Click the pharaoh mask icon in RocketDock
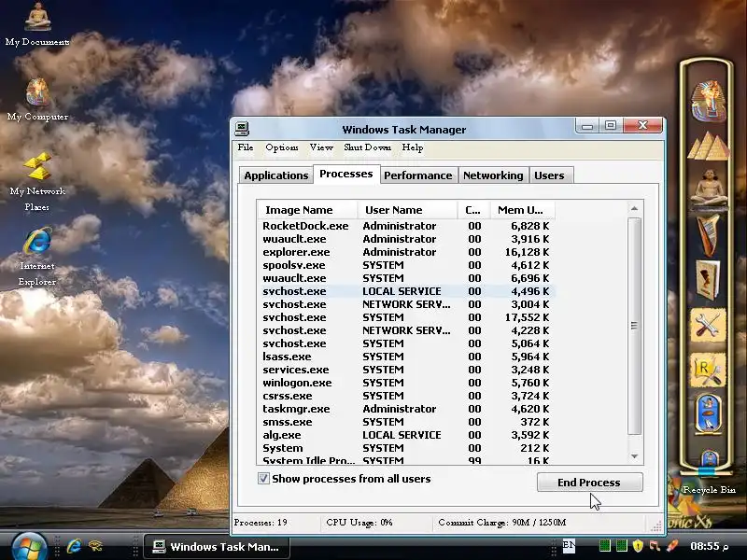747x560 pixels. click(708, 101)
